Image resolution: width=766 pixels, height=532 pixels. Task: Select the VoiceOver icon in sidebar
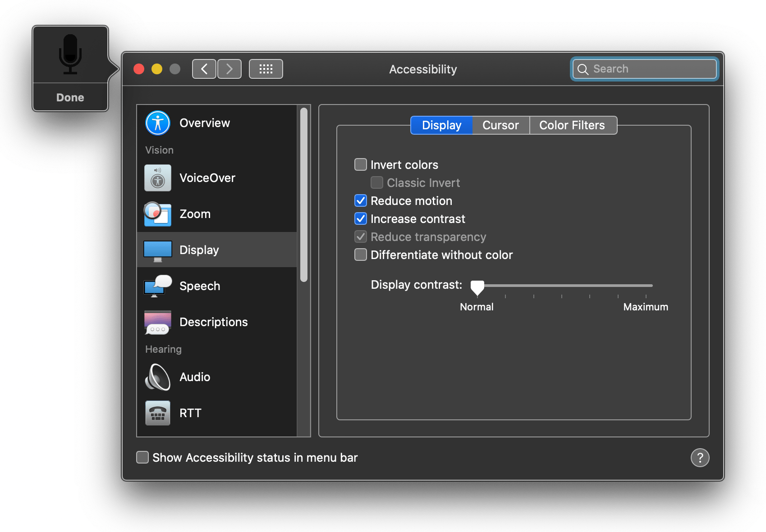[x=157, y=178]
